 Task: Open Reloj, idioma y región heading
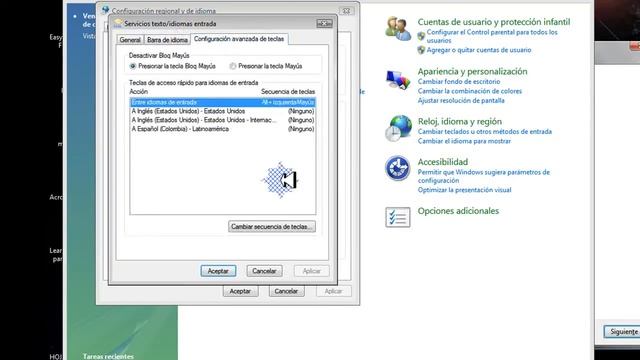[x=460, y=122]
